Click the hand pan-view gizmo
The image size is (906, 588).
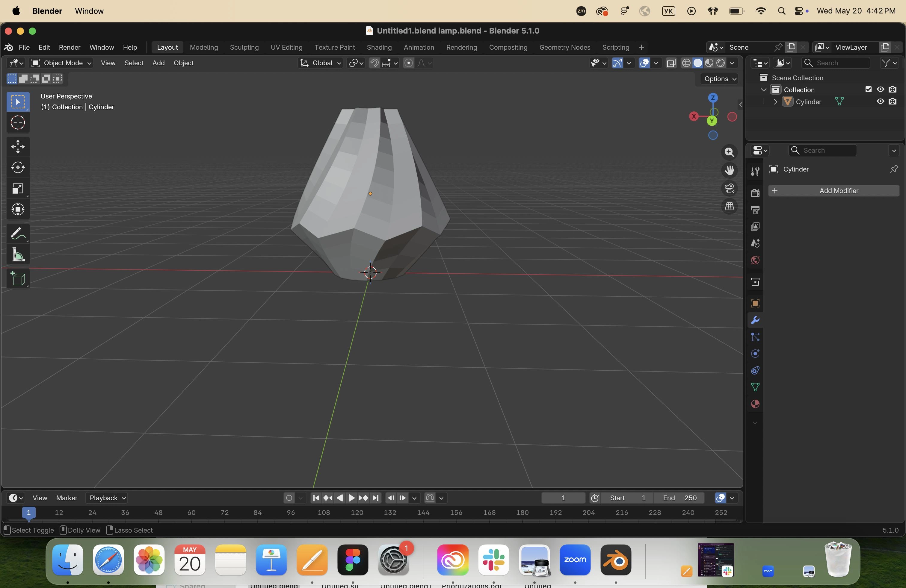729,170
